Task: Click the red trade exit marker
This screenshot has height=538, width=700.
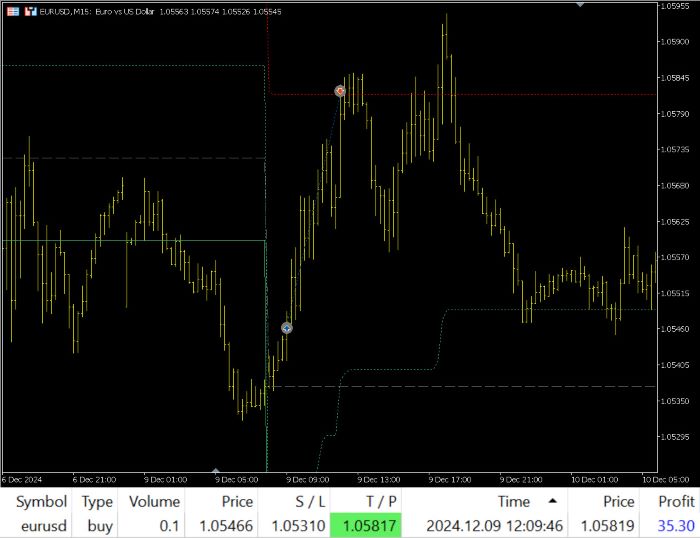Action: (340, 91)
